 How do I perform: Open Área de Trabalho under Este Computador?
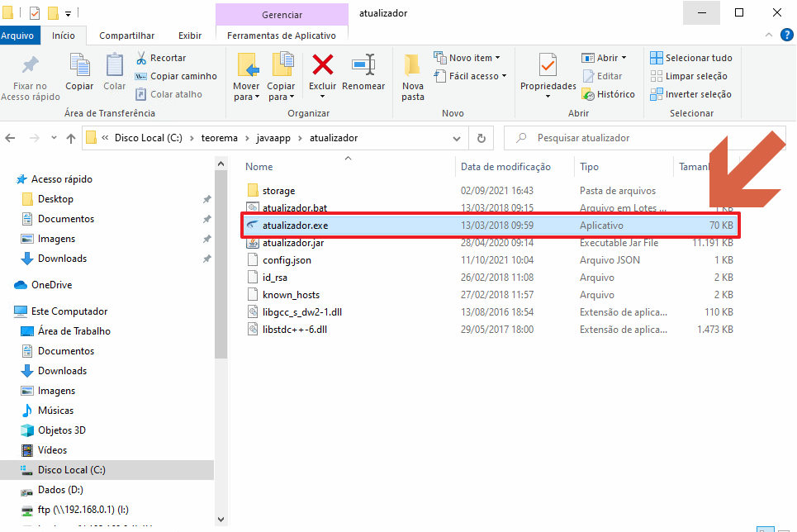(x=74, y=331)
